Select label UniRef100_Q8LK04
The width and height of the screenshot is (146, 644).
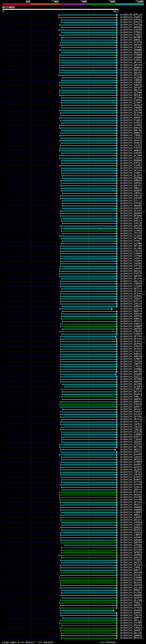click(x=131, y=90)
